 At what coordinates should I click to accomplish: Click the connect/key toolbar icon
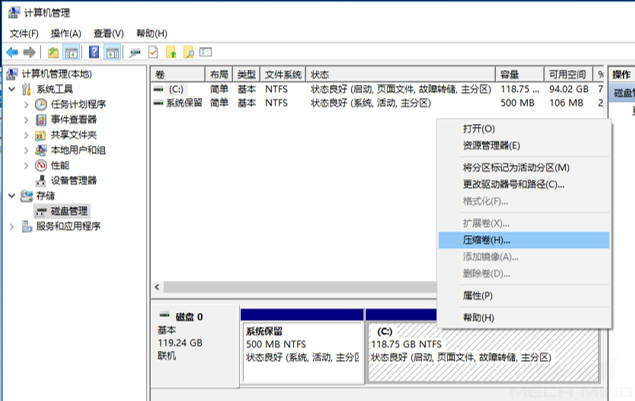pos(135,52)
